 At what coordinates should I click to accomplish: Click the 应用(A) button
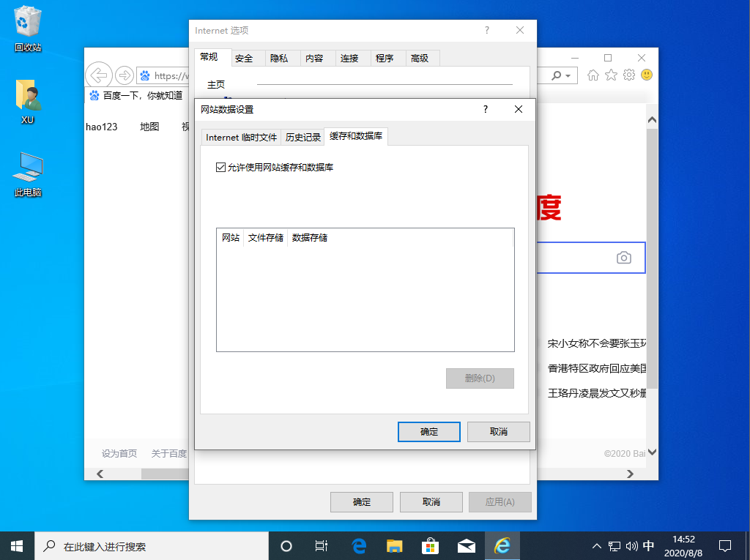(500, 501)
